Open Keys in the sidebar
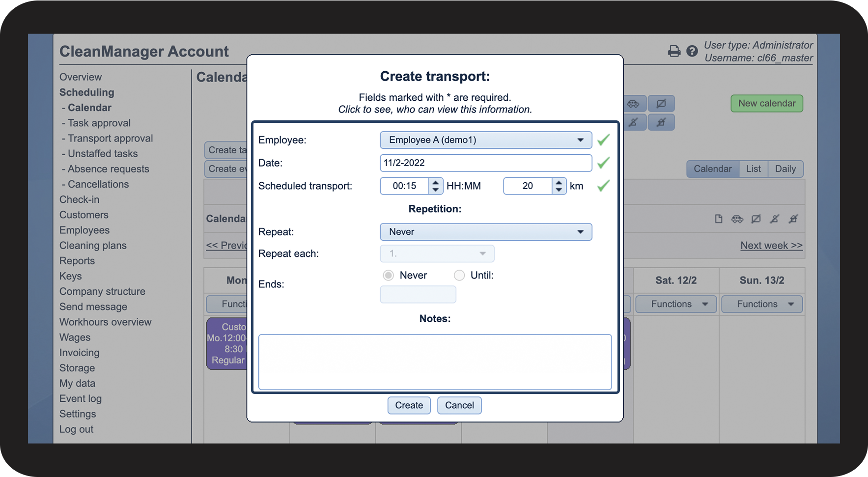Image resolution: width=868 pixels, height=477 pixels. point(71,276)
